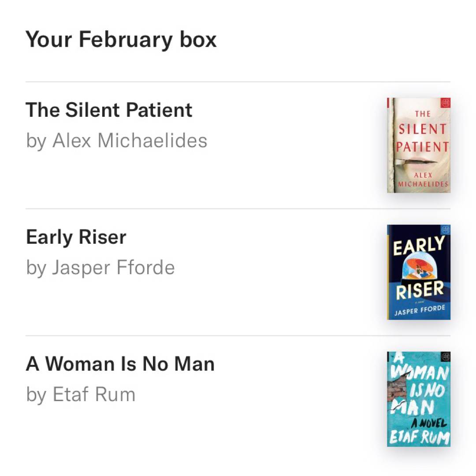This screenshot has height=476, width=476.
Task: Click the badge icon on A Woman Is No Man cover
Action: coord(445,357)
